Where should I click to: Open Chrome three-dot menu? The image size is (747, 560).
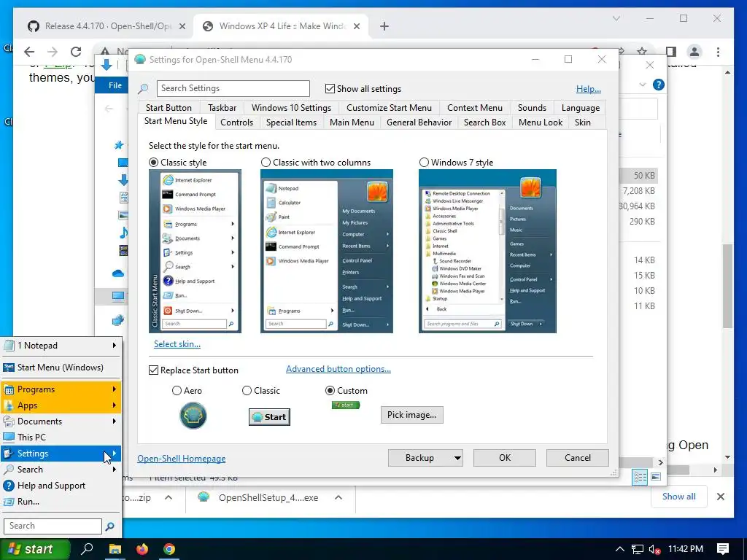[x=718, y=52]
